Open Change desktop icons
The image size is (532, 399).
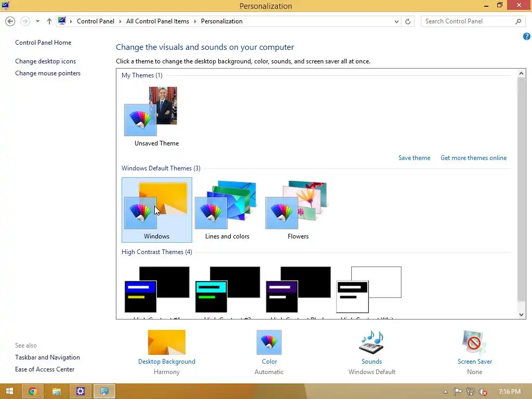(x=46, y=61)
